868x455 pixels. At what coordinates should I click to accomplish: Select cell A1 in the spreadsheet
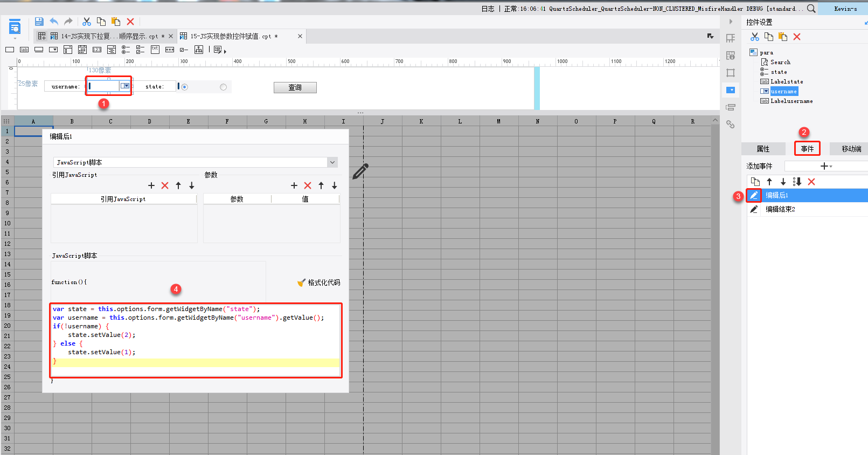coord(33,131)
